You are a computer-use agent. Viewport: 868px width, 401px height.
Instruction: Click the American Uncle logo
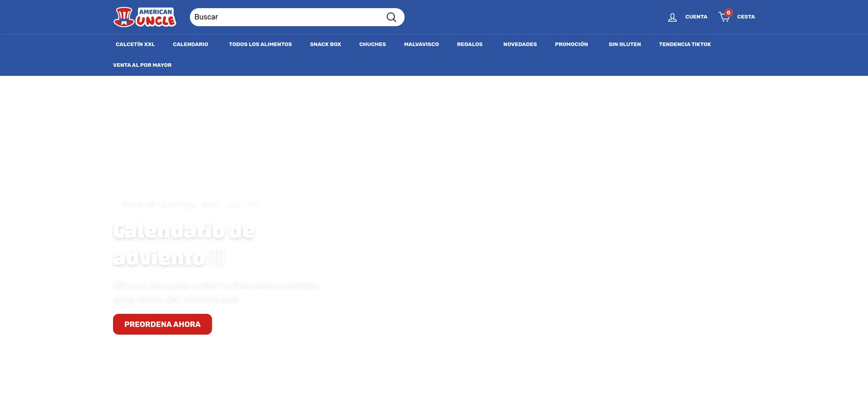pos(145,17)
